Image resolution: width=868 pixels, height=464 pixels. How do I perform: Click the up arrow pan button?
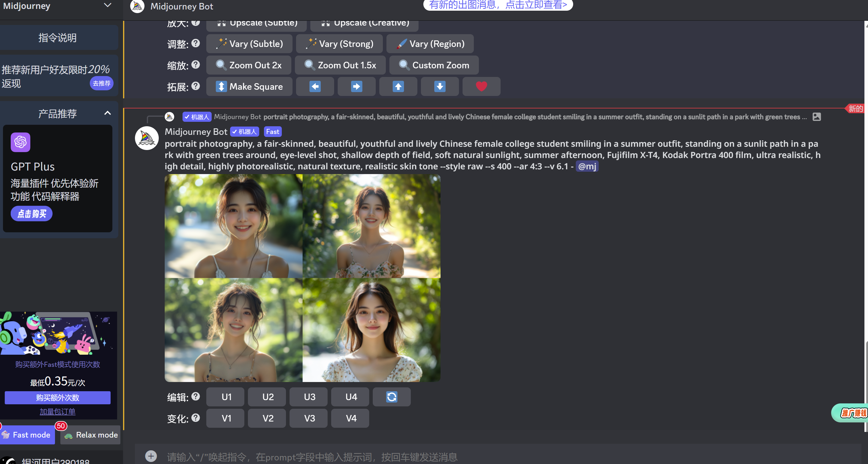point(398,86)
